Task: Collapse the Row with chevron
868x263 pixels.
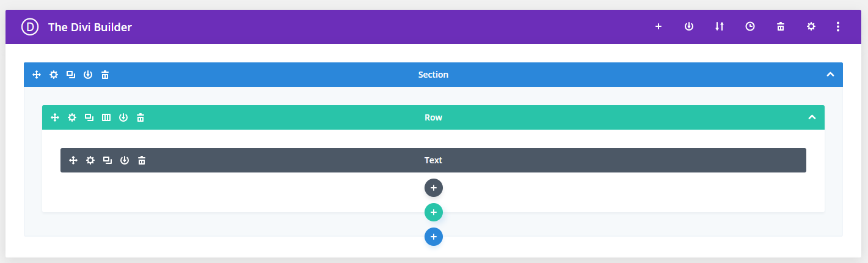Action: point(812,117)
